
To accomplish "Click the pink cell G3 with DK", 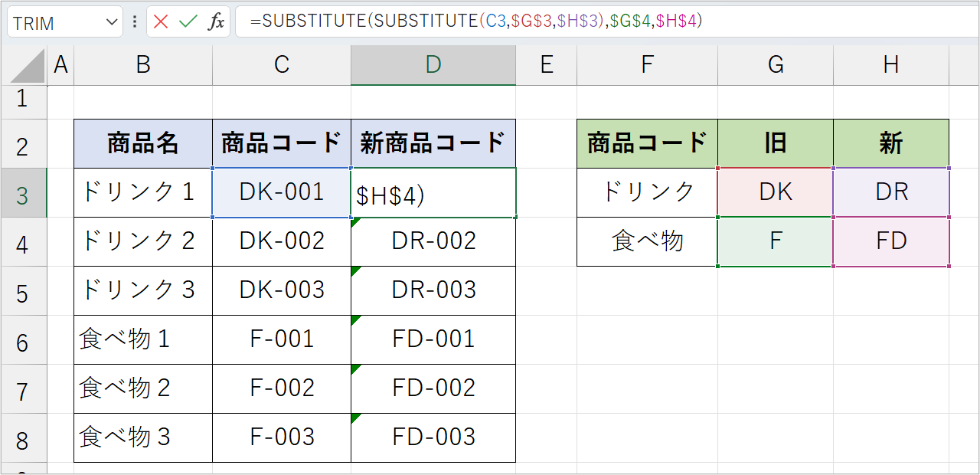I will 775,192.
